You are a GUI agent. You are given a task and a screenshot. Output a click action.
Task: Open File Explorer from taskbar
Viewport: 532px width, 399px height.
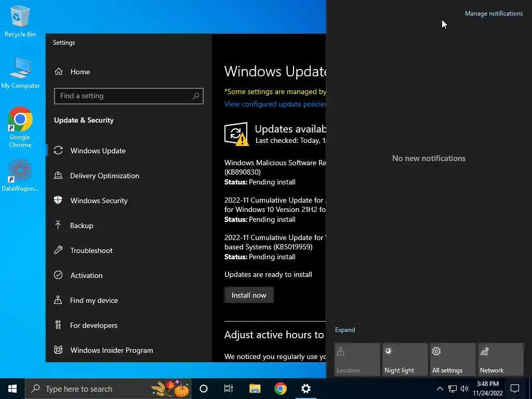[x=255, y=389]
